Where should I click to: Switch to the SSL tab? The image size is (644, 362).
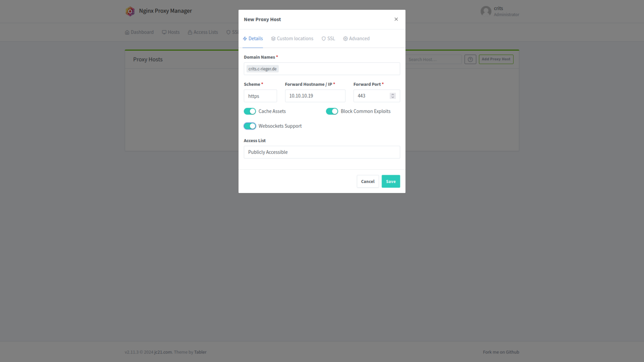[x=328, y=38]
